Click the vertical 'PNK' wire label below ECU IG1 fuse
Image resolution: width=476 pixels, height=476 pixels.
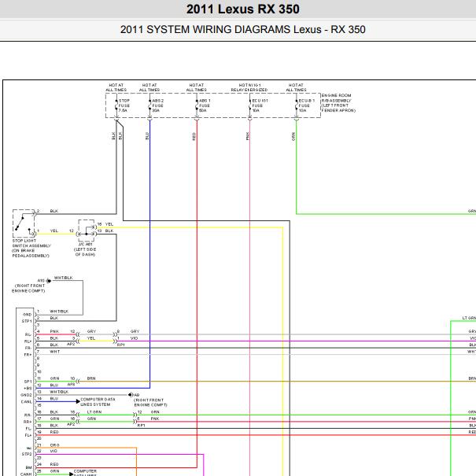click(x=247, y=136)
